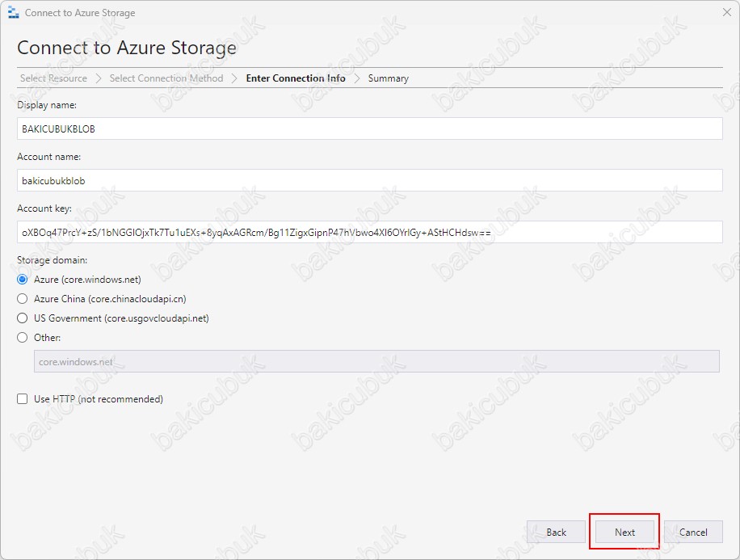
Task: Click the custom domain field showing core.windows.net
Action: pyautogui.click(x=376, y=361)
